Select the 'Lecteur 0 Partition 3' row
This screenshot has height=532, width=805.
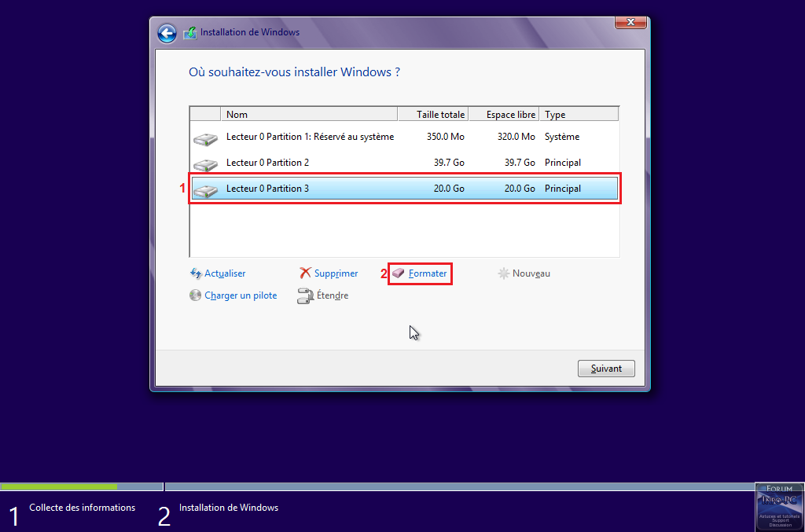coord(404,189)
